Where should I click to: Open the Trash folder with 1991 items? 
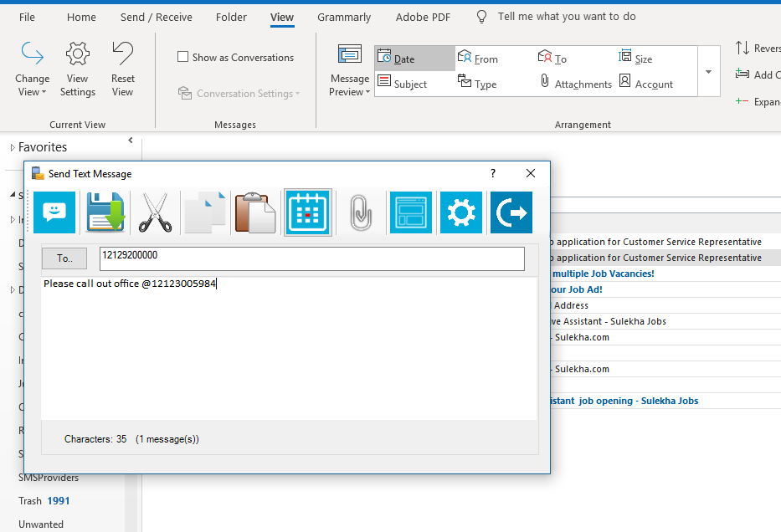pos(44,501)
